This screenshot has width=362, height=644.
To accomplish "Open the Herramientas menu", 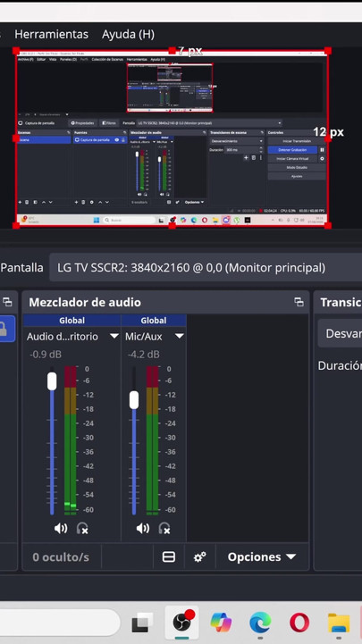I will [x=51, y=34].
